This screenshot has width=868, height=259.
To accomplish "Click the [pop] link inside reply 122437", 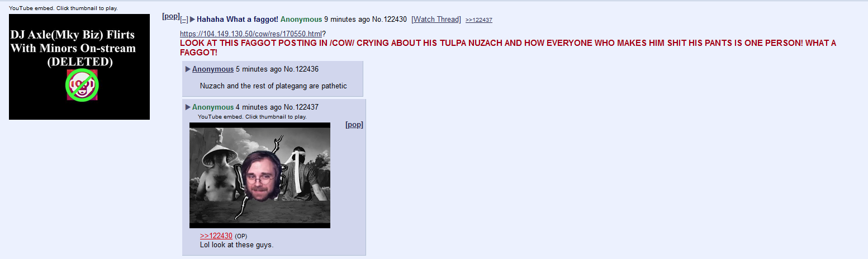I will (x=354, y=125).
